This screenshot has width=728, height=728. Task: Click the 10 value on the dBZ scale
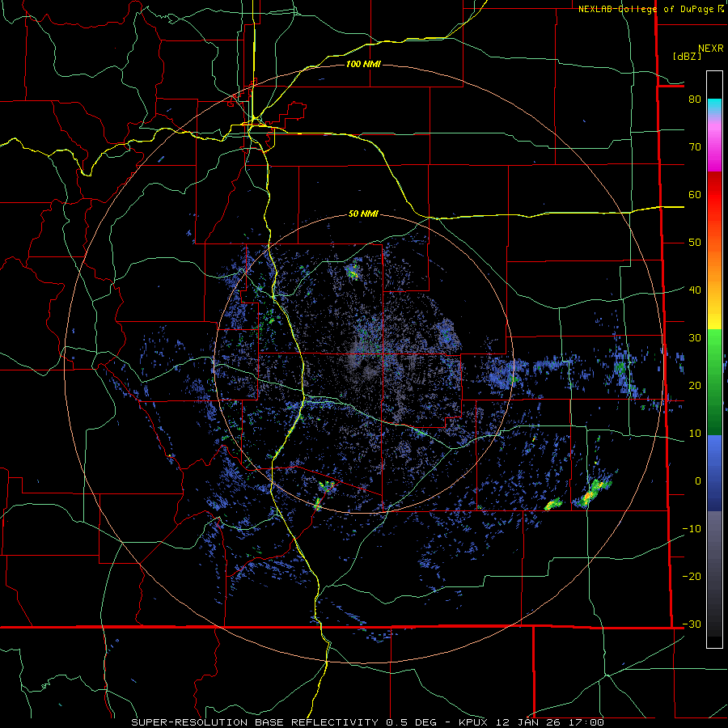(695, 434)
